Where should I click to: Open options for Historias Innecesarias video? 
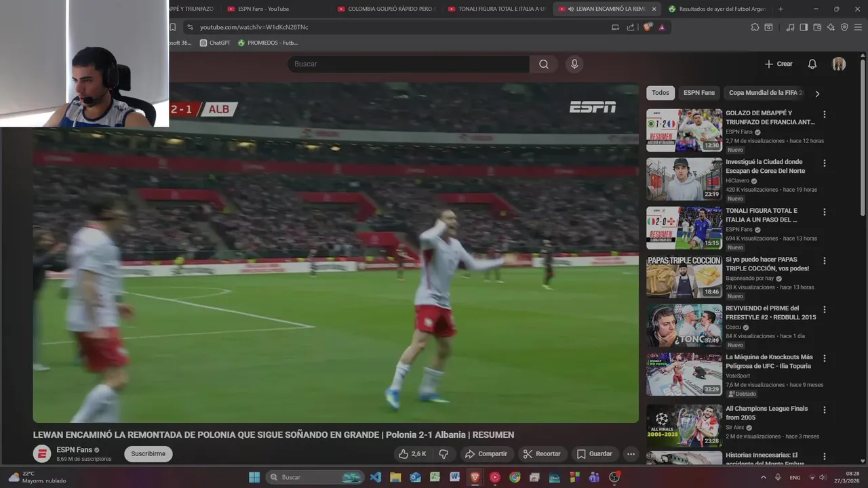(825, 457)
